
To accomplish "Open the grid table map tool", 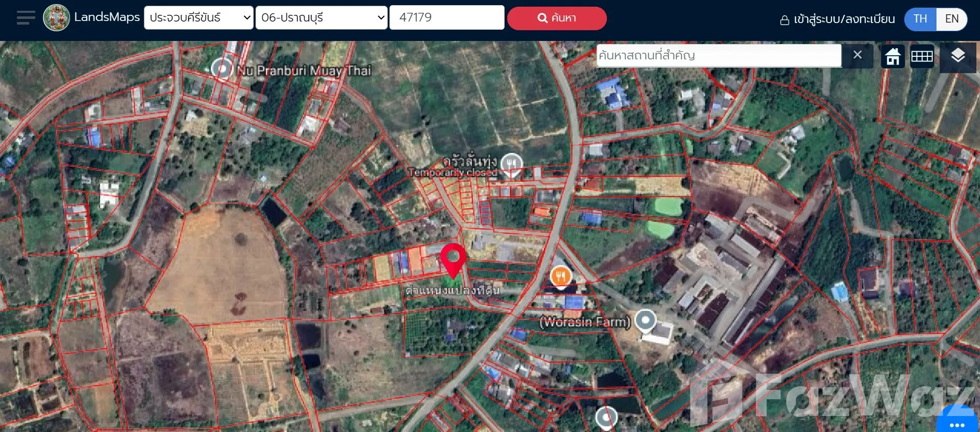I will [922, 56].
